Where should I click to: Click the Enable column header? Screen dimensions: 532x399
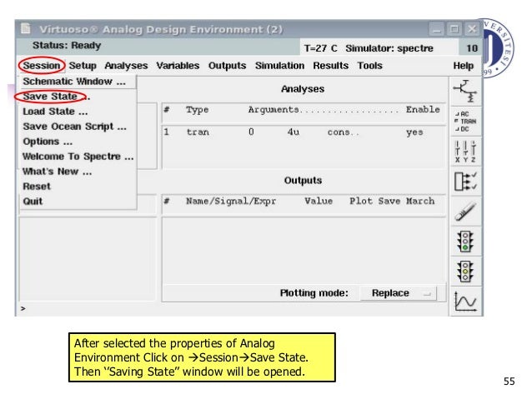(x=423, y=109)
